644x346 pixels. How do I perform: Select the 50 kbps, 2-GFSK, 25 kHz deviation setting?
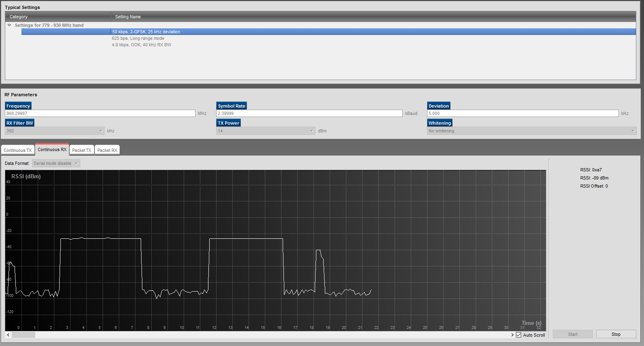pyautogui.click(x=328, y=32)
